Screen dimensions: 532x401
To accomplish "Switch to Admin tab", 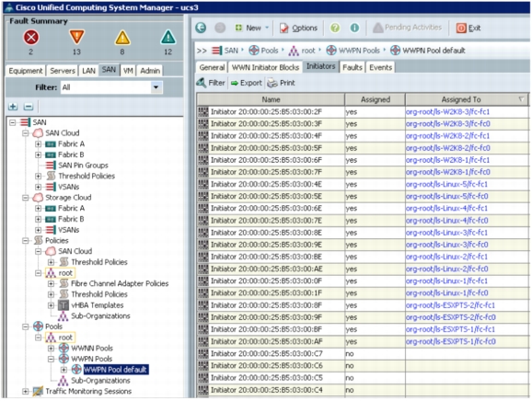I will point(150,71).
